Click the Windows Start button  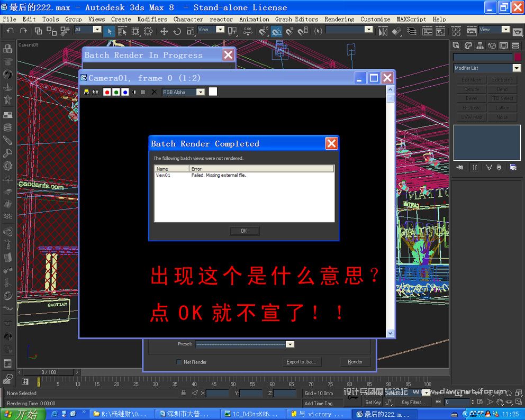pos(22,414)
